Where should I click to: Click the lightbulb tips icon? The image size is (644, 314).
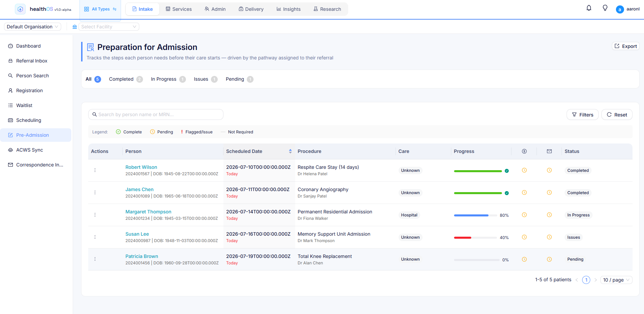coord(605,8)
